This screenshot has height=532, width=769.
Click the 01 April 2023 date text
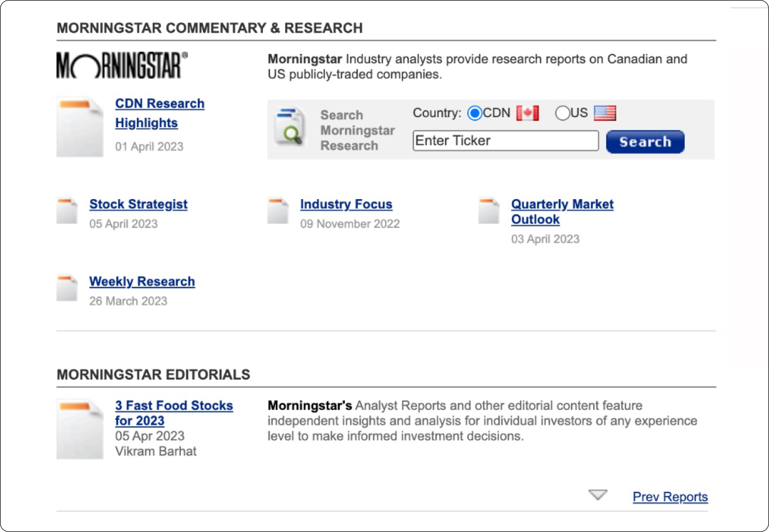[x=149, y=147]
